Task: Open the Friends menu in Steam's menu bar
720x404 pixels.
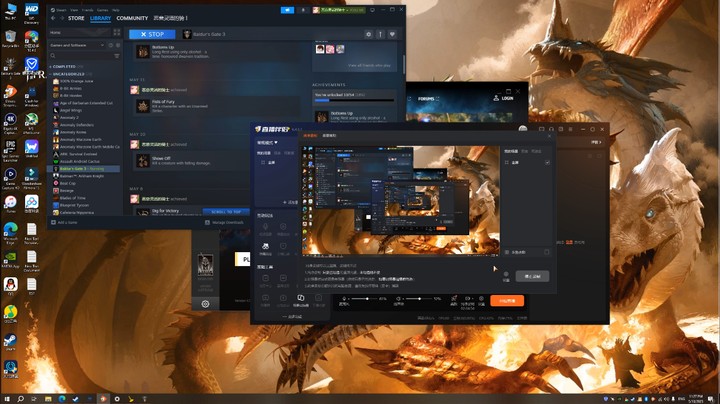Action: pyautogui.click(x=87, y=10)
